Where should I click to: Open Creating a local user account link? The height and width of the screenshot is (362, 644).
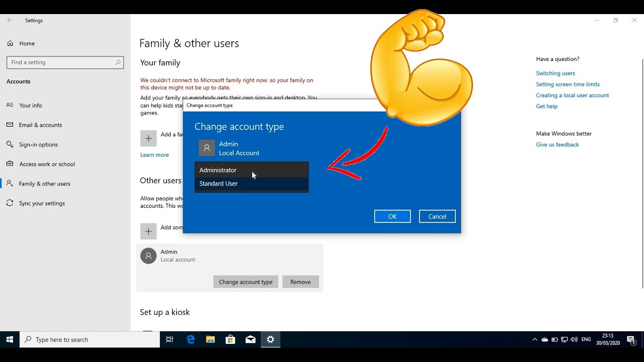pyautogui.click(x=573, y=96)
